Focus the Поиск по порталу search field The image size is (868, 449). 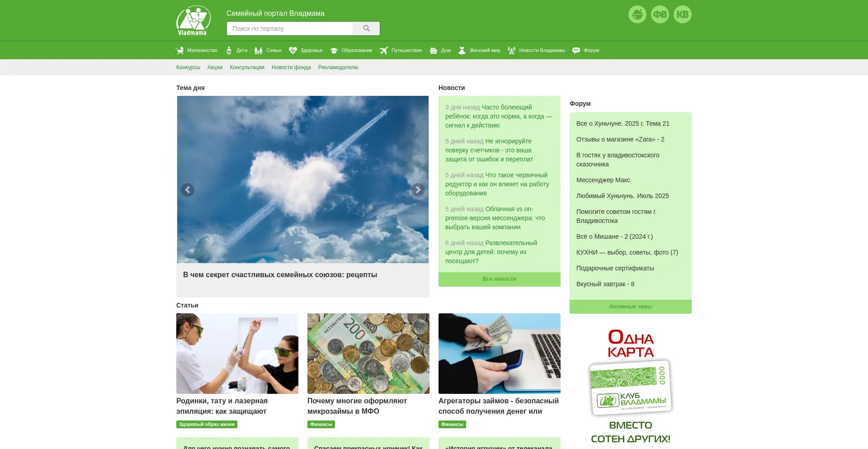pos(289,28)
